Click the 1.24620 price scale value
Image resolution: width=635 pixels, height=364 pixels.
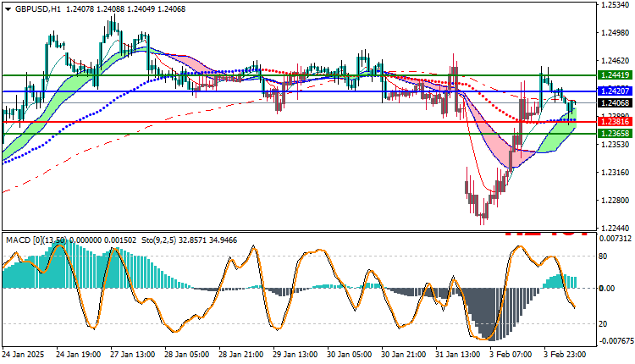click(616, 61)
